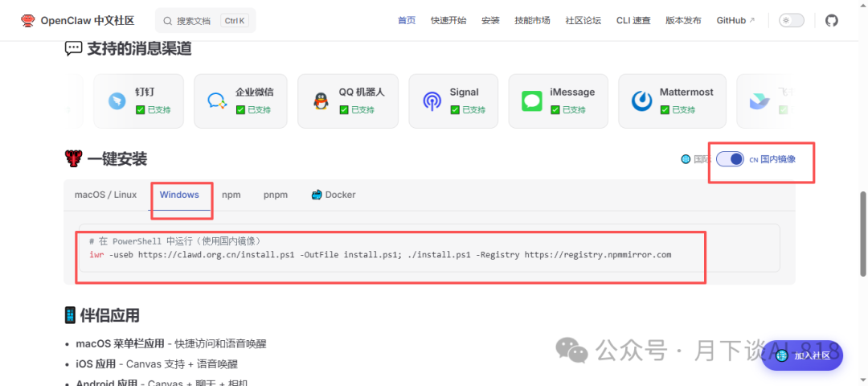This screenshot has height=386, width=868.
Task: Switch to the Windows install tab
Action: (x=179, y=195)
